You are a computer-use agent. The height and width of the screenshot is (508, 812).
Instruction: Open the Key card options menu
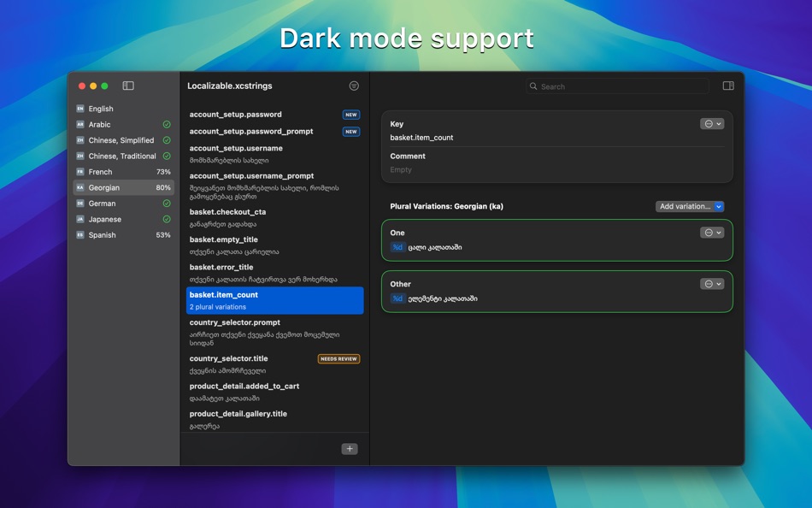coord(712,124)
